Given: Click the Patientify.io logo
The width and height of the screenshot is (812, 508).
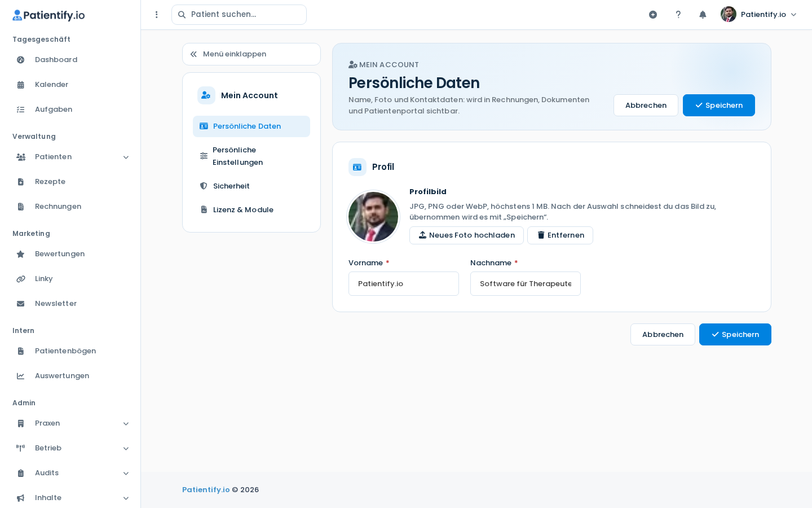Looking at the screenshot, I should point(48,15).
